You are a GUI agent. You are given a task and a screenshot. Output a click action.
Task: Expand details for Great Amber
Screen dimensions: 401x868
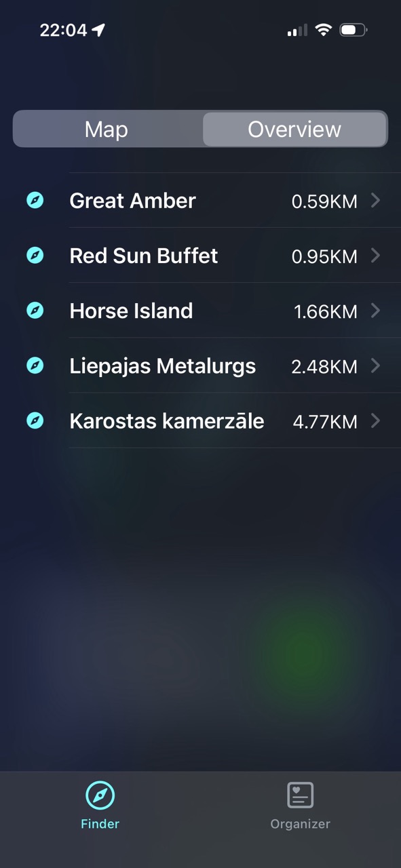[x=375, y=200]
